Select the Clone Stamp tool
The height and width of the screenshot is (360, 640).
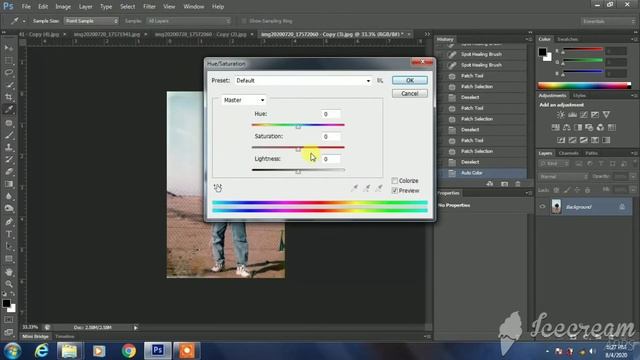(x=9, y=147)
